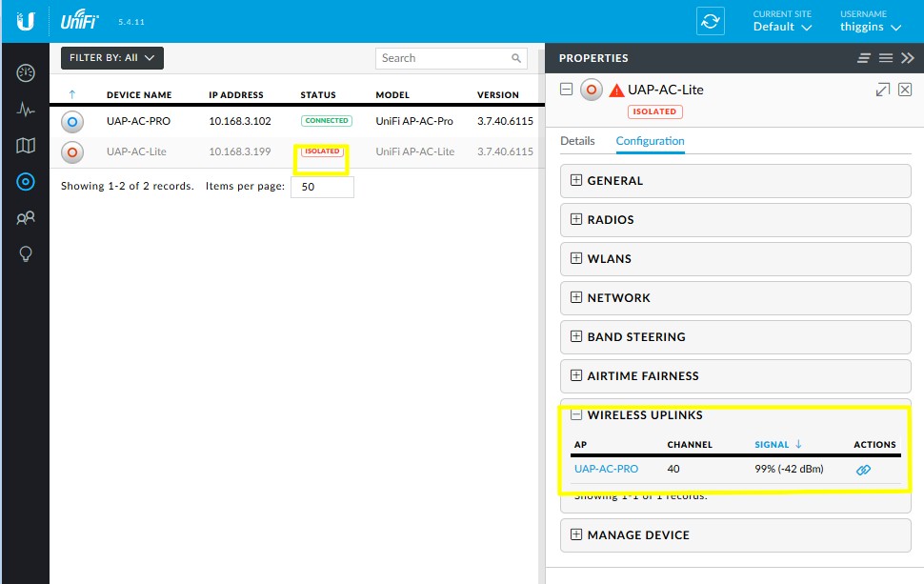Click the red warning triangle icon
924x584 pixels.
(x=616, y=91)
